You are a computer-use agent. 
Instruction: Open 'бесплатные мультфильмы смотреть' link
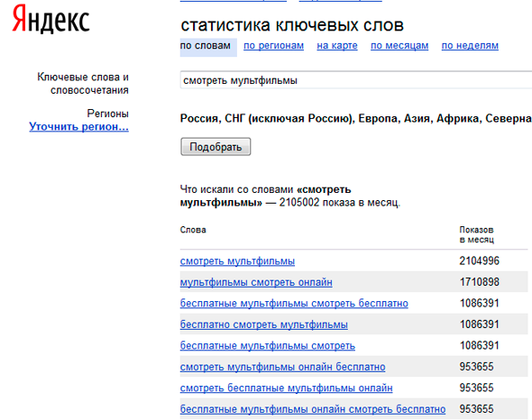click(268, 346)
